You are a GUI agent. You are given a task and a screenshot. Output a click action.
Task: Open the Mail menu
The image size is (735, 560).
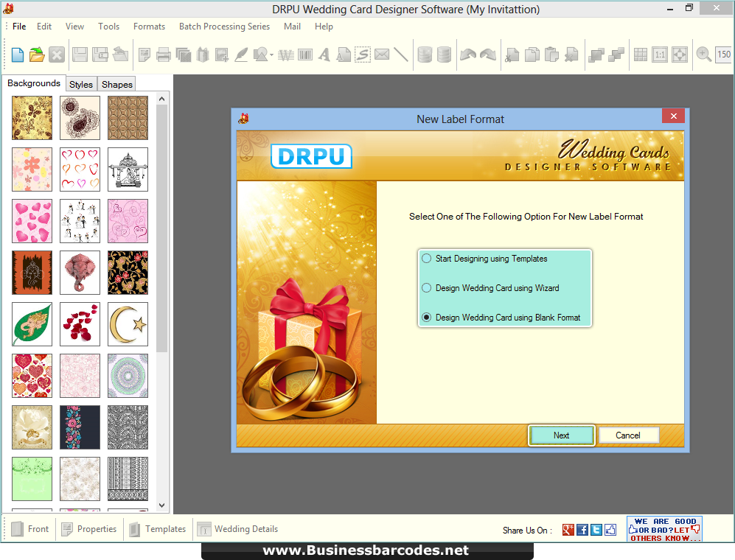pyautogui.click(x=292, y=27)
